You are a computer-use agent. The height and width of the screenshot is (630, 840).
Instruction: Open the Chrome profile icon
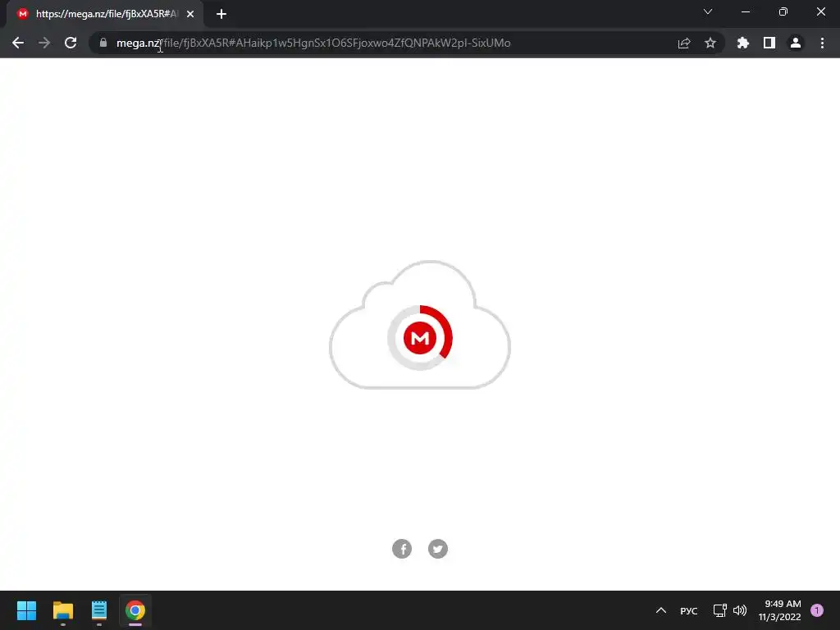point(796,43)
